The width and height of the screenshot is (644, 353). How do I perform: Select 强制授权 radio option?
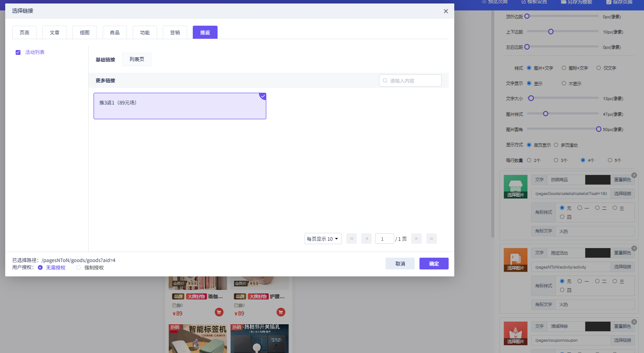point(79,268)
